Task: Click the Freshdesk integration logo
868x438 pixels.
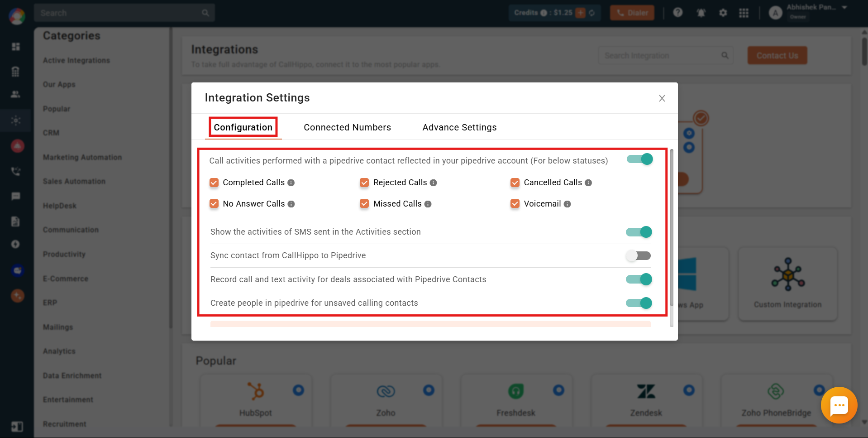Action: [x=516, y=391]
